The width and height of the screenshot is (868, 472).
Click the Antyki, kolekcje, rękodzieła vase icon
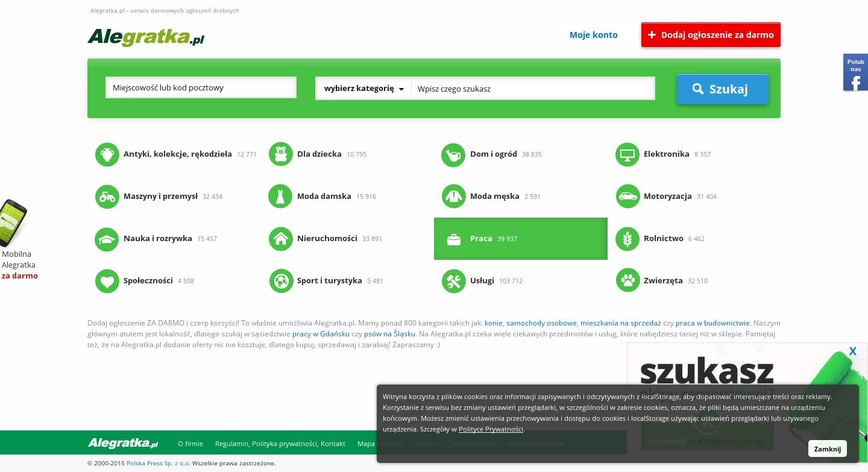point(107,154)
